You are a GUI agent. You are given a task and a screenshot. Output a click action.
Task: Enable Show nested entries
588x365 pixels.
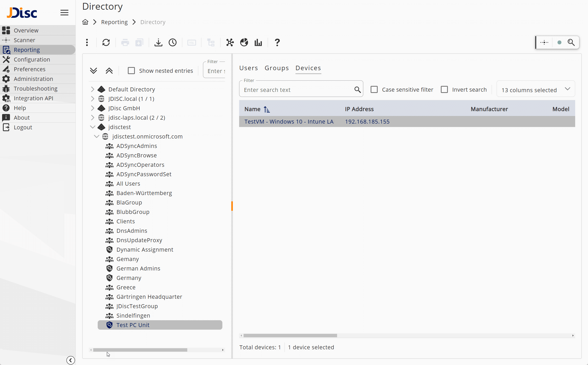[x=131, y=70]
